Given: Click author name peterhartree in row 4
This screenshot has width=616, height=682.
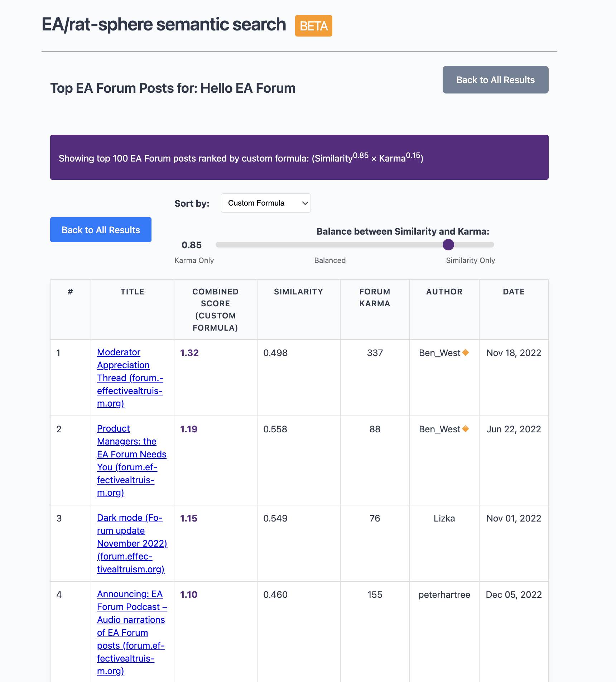Looking at the screenshot, I should [x=444, y=595].
